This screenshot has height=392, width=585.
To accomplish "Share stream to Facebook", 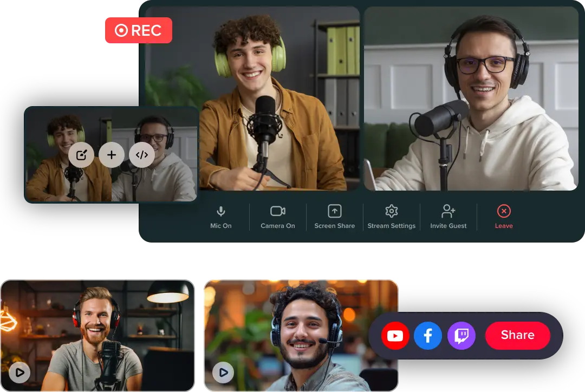I will tap(428, 335).
